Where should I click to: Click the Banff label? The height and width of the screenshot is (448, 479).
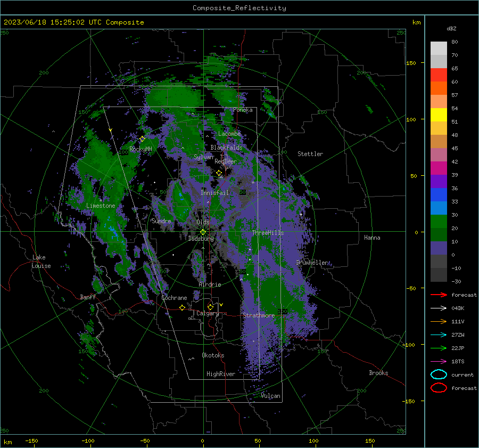tap(88, 297)
